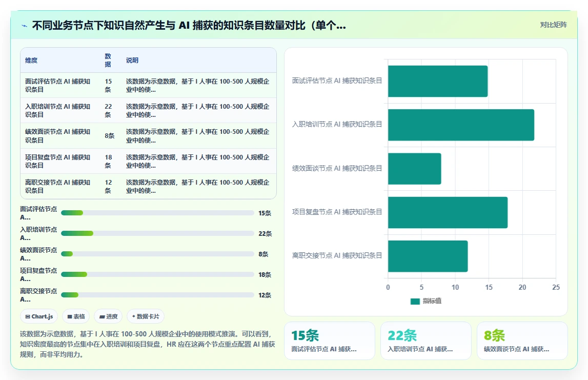Screen dimensions: 588x380
Task: Click the 离职交接节点 chart bar
Action: 428,256
